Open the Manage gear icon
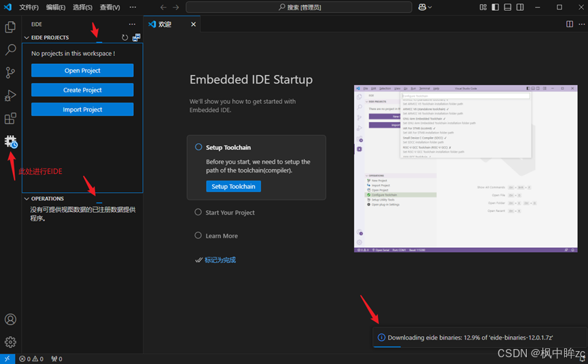The image size is (588, 364). click(x=10, y=342)
